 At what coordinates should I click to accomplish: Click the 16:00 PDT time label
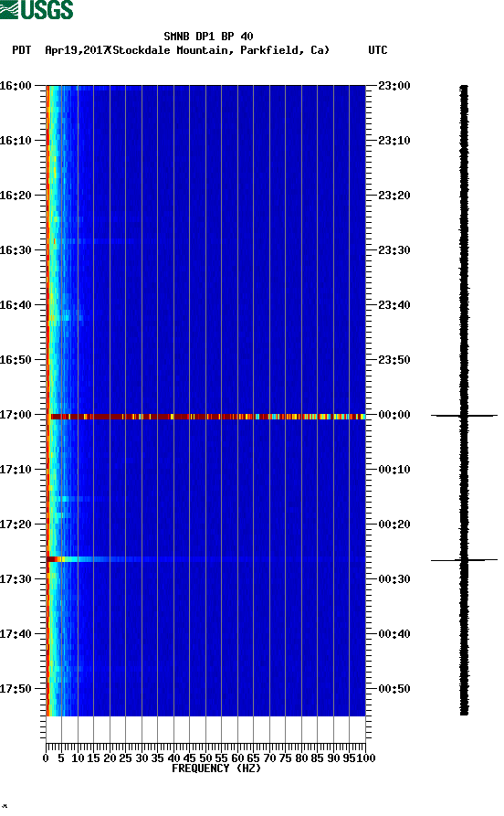click(16, 86)
